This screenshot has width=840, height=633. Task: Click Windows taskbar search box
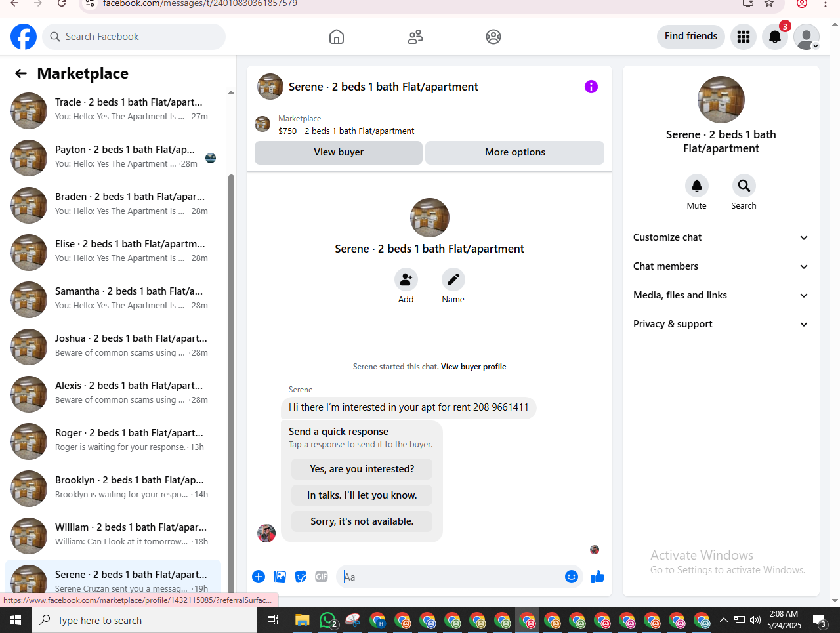[144, 620]
